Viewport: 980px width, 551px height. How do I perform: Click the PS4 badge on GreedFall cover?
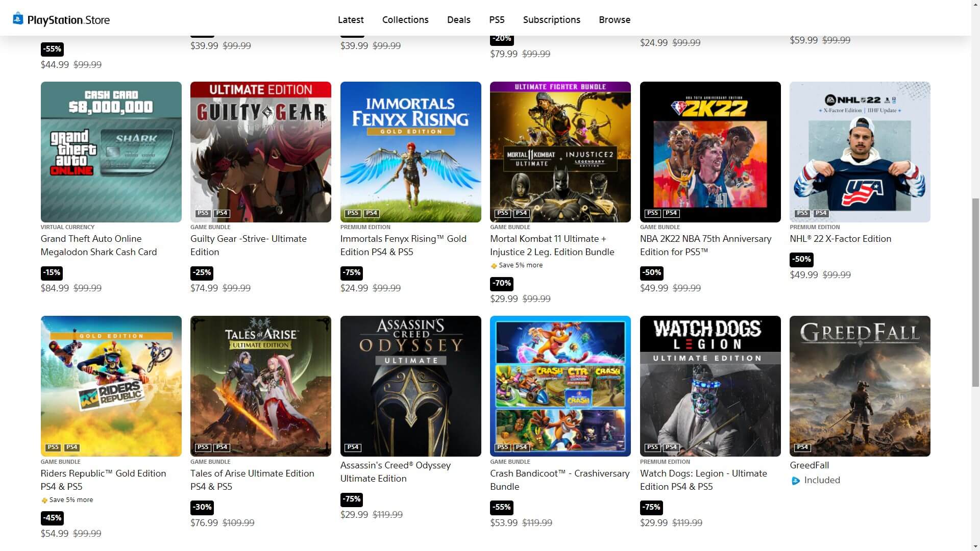point(802,447)
